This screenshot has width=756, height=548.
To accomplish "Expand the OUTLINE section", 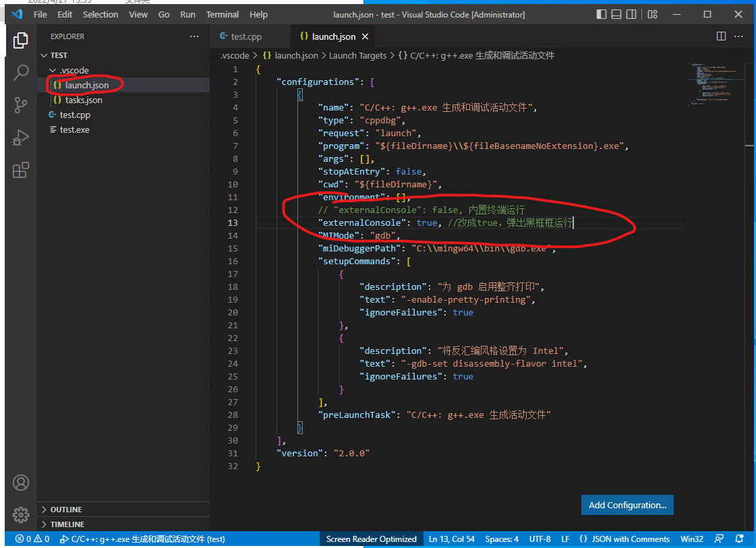I will [x=66, y=510].
